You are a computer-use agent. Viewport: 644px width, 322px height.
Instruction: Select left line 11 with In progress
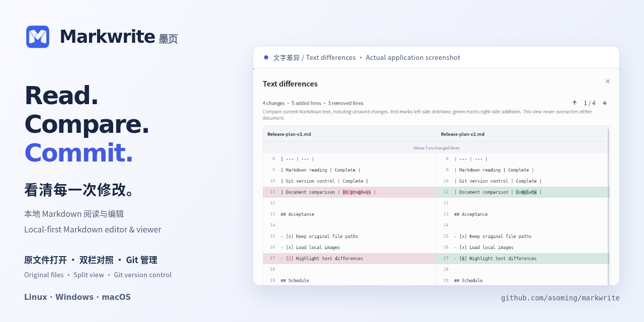350,192
